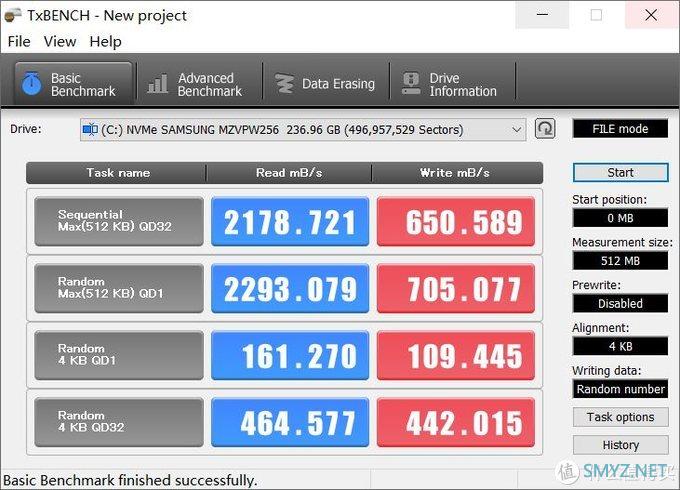Click the TxBENCH app icon in title bar

[x=13, y=16]
